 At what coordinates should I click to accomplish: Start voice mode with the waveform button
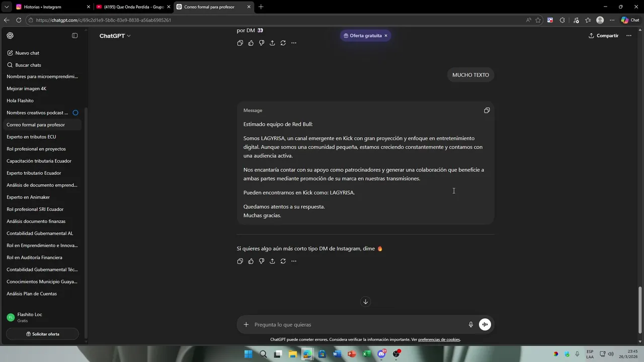coord(485,324)
